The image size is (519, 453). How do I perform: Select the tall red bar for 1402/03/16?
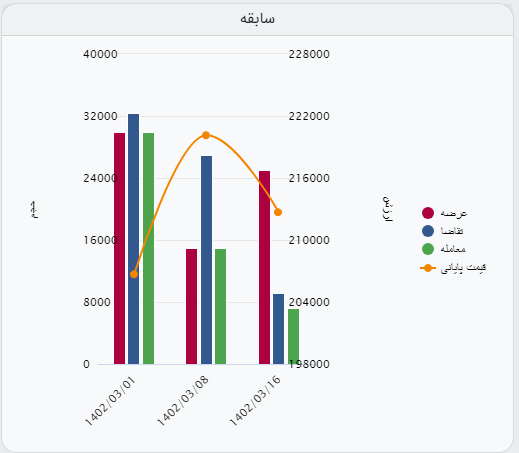coord(264,267)
